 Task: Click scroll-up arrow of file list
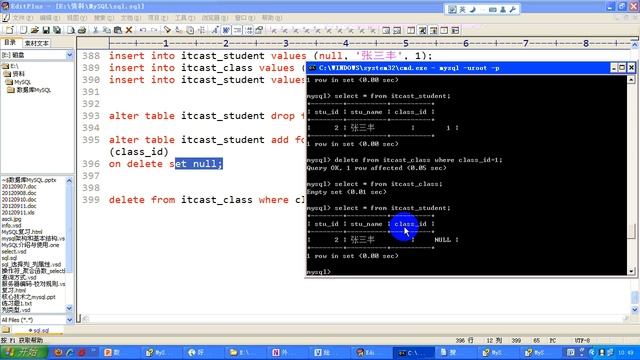pos(69,181)
